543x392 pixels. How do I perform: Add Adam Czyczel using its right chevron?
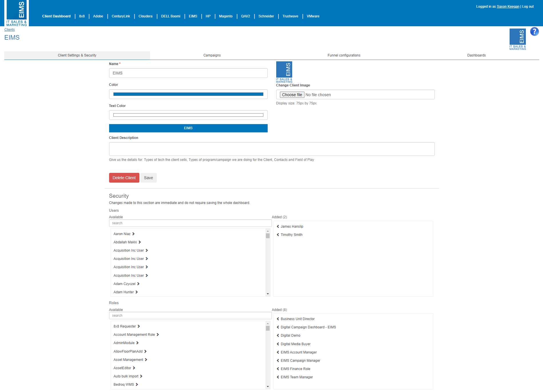pos(138,284)
